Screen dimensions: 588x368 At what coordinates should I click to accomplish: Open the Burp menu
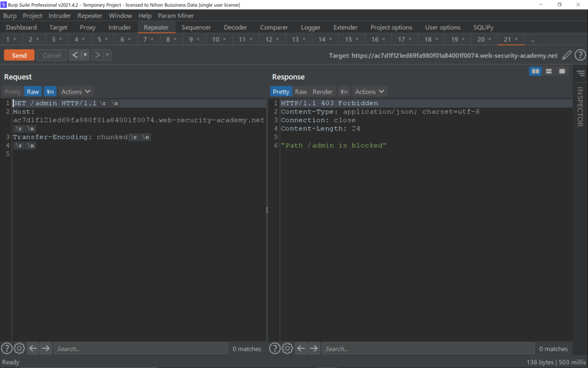click(10, 16)
